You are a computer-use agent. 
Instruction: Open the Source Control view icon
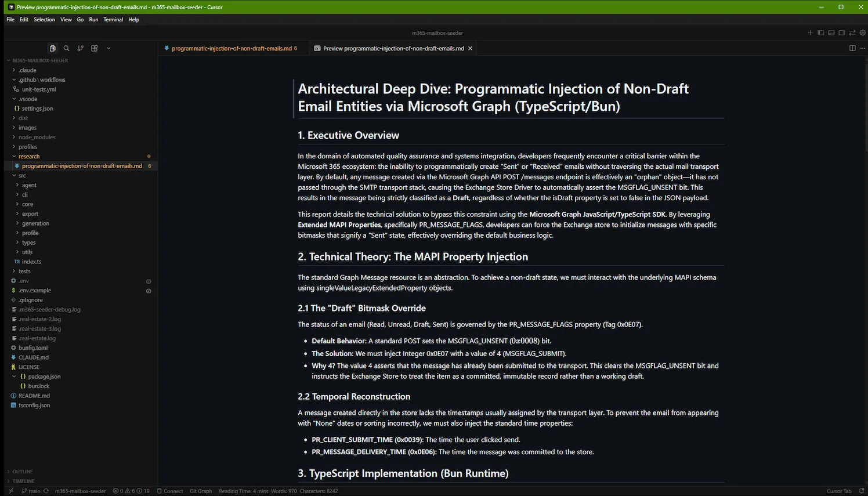click(81, 48)
